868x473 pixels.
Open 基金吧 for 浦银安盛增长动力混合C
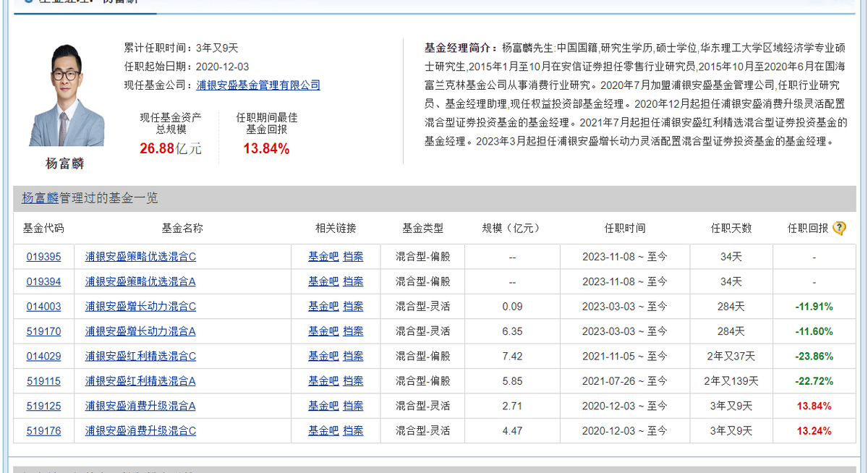tap(323, 307)
